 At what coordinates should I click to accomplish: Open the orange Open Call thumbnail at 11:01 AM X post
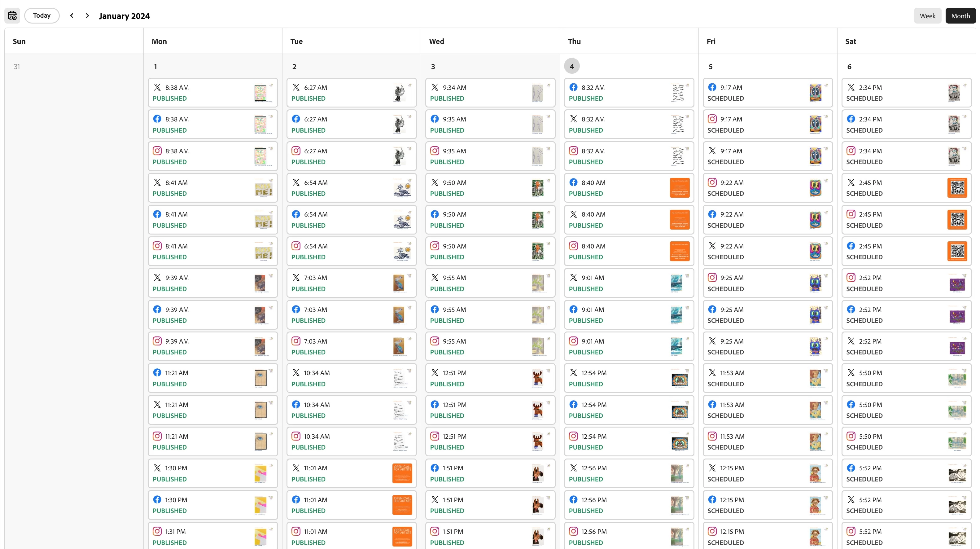click(402, 473)
